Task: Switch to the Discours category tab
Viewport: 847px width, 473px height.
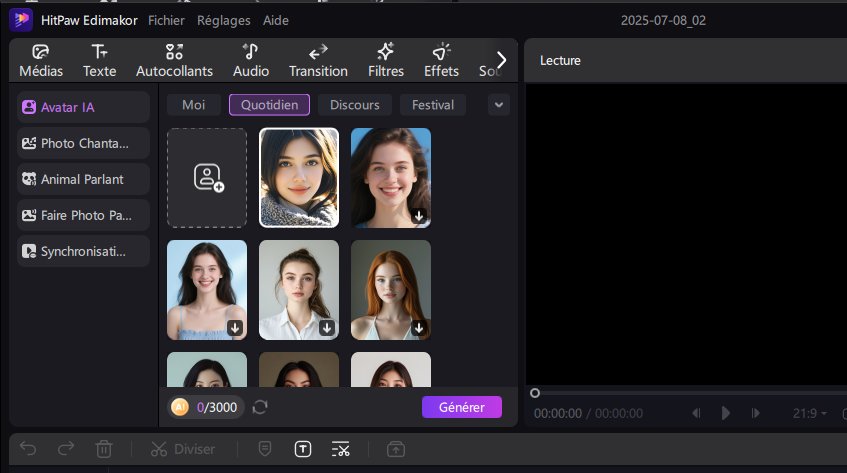Action: (x=354, y=105)
